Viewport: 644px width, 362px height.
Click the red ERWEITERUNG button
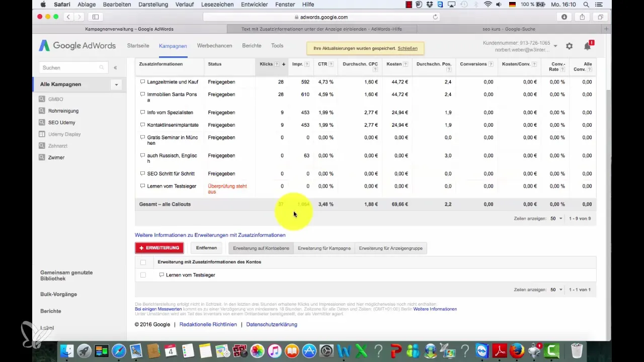point(159,248)
